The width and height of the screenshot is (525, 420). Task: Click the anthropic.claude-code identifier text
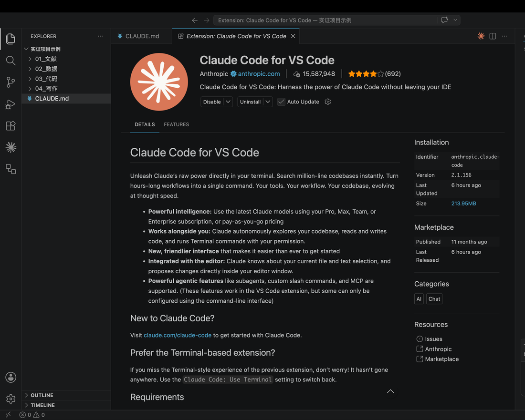[475, 161]
